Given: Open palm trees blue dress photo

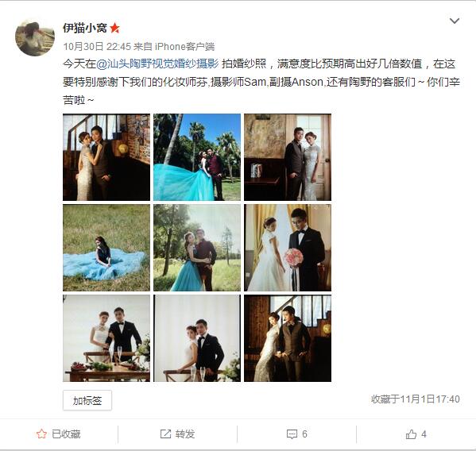Looking at the screenshot, I should 197,157.
